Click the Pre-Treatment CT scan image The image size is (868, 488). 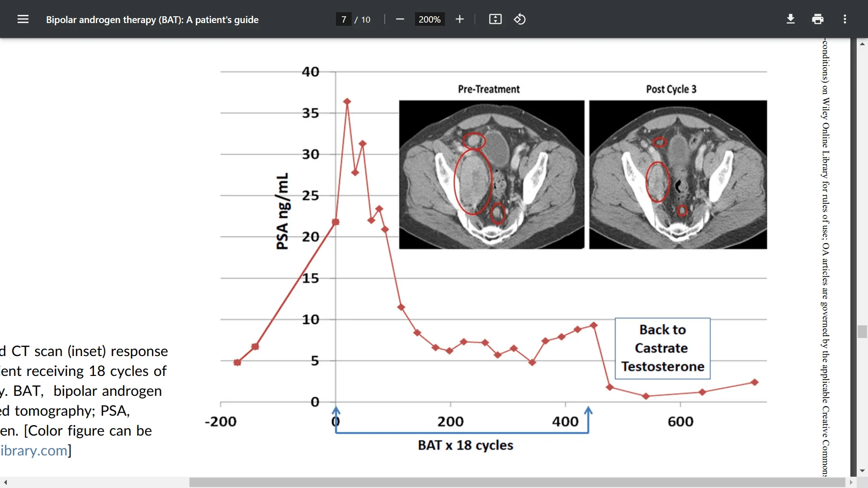491,174
